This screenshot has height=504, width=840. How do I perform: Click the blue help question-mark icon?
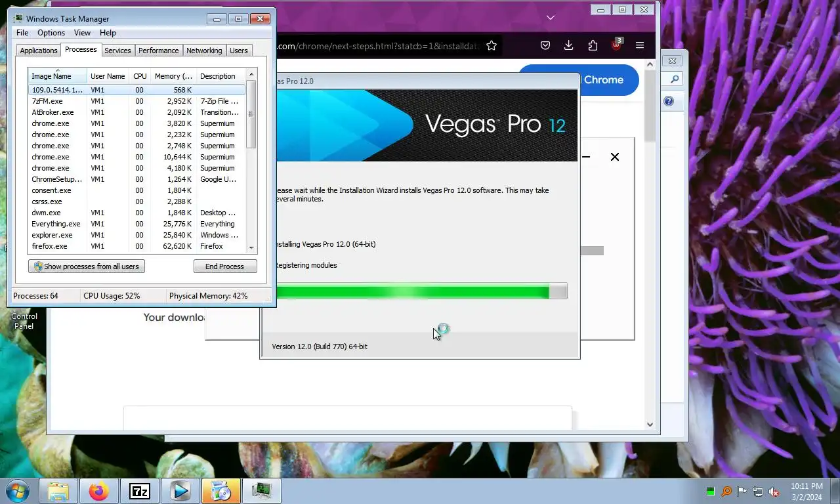[669, 101]
